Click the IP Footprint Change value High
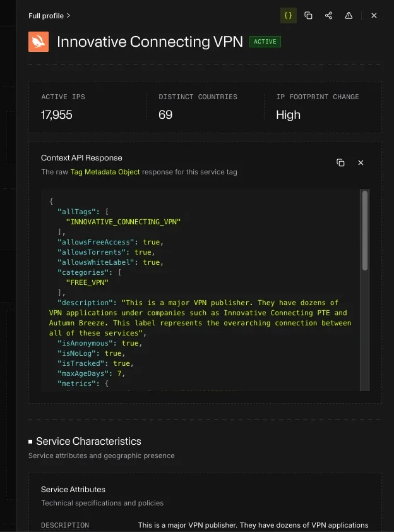394x532 pixels. tap(288, 115)
